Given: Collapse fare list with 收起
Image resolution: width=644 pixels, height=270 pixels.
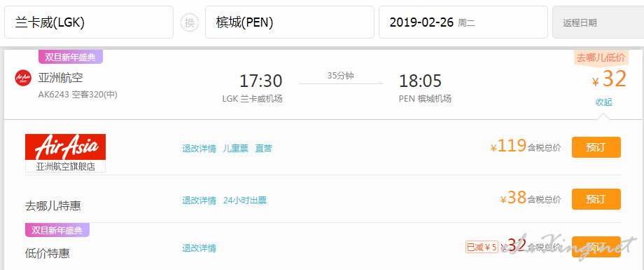Looking at the screenshot, I should [x=603, y=102].
